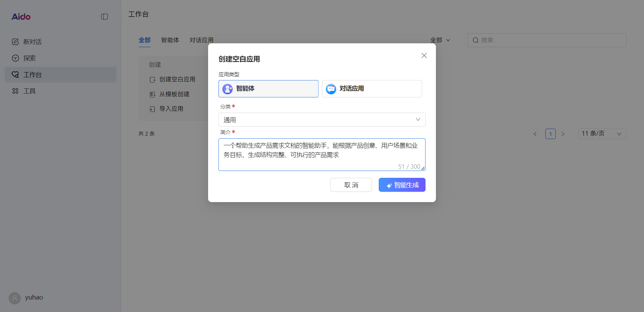Click the 取消 button in the dialog
The height and width of the screenshot is (312, 644).
coord(351,185)
